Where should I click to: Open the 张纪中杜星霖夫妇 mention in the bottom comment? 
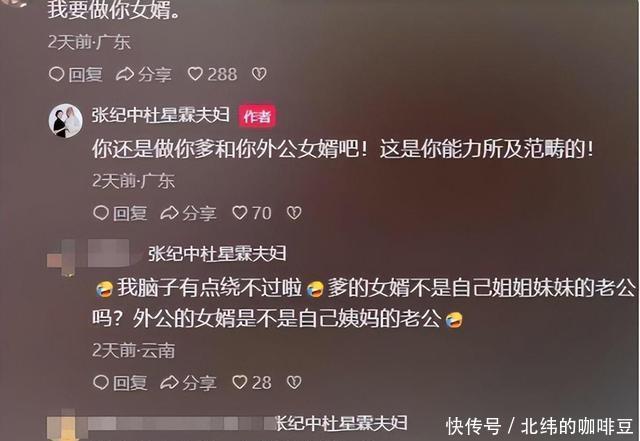pyautogui.click(x=342, y=423)
